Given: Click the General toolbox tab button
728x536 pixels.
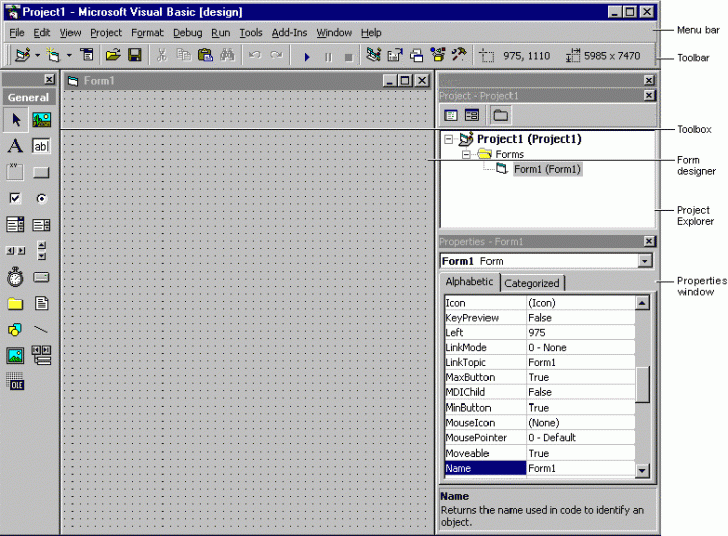Looking at the screenshot, I should point(29,97).
